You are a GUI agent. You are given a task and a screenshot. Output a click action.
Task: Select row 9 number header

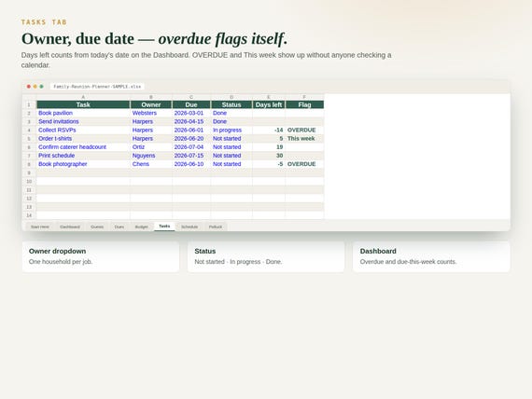click(29, 172)
